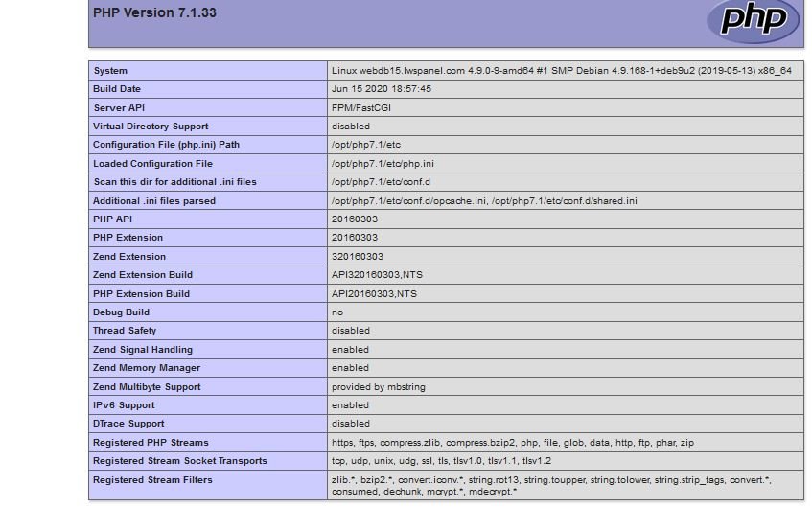Click 'Loaded Configuration File' label
The width and height of the screenshot is (812, 508).
coord(152,164)
